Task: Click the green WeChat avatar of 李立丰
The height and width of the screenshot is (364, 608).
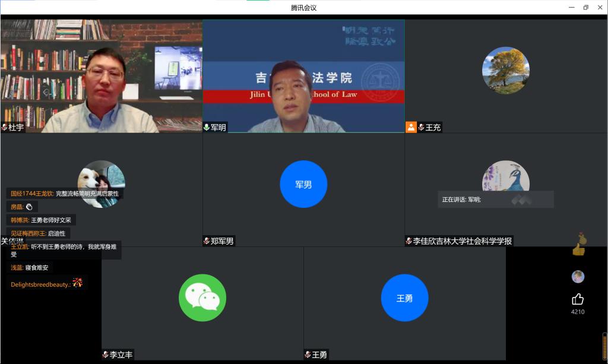Action: point(202,297)
